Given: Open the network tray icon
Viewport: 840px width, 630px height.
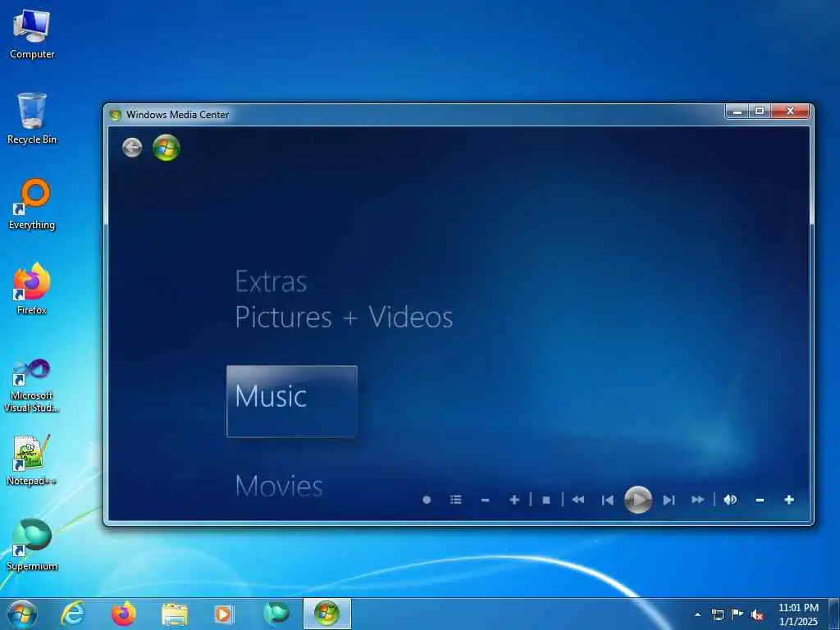Looking at the screenshot, I should [x=717, y=614].
